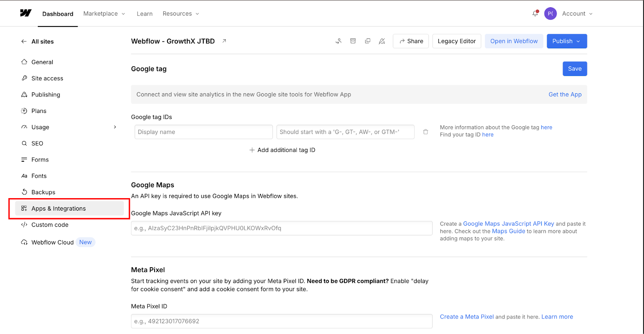Image resolution: width=644 pixels, height=334 pixels.
Task: Expand the Resources menu
Action: pos(181,14)
